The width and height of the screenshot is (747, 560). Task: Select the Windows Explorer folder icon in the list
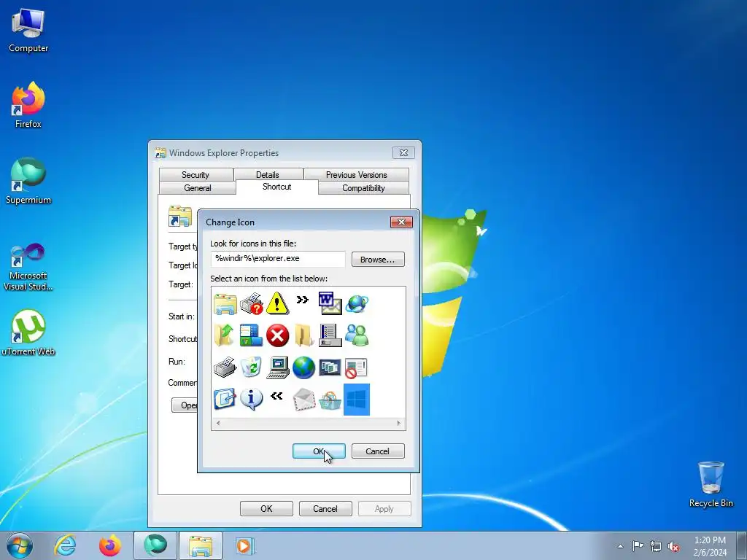tap(225, 304)
